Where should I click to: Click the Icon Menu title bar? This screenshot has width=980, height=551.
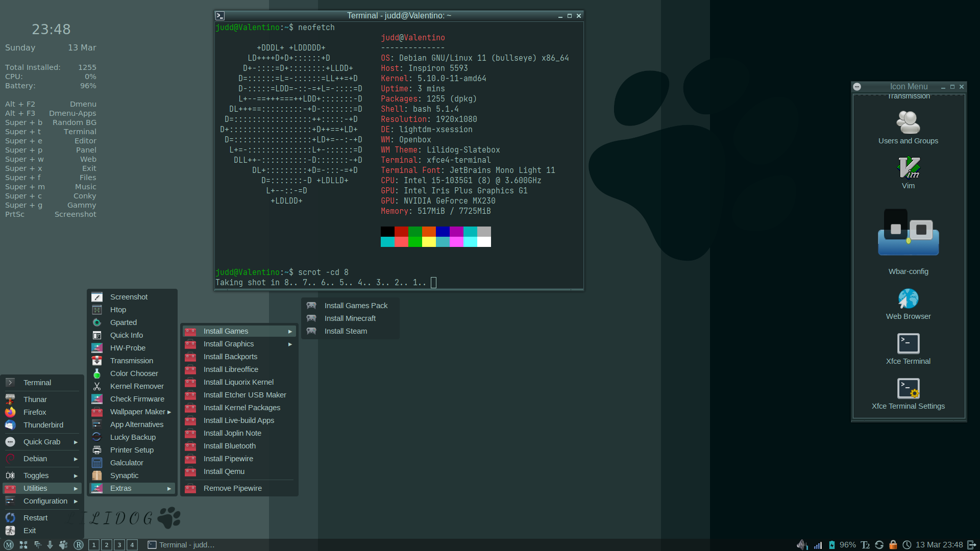909,87
